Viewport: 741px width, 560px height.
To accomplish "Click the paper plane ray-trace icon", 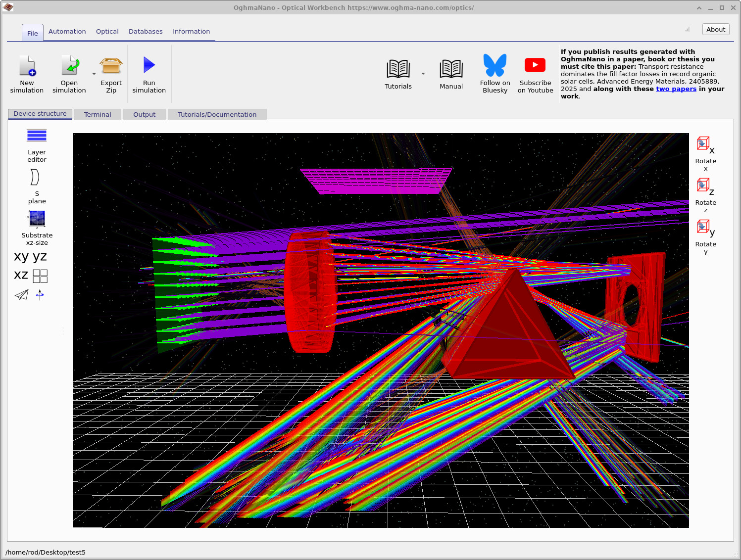I will 21,295.
